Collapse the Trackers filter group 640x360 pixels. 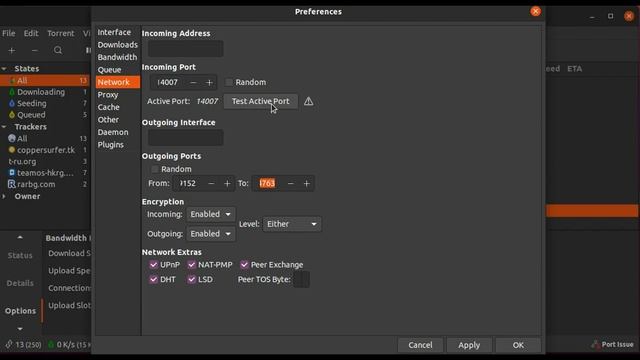[x=4, y=127]
